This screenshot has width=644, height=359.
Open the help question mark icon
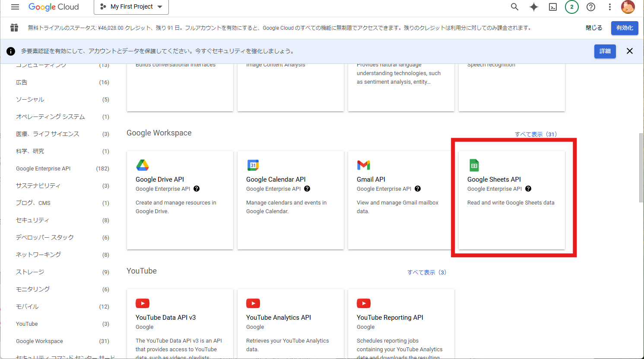(591, 7)
